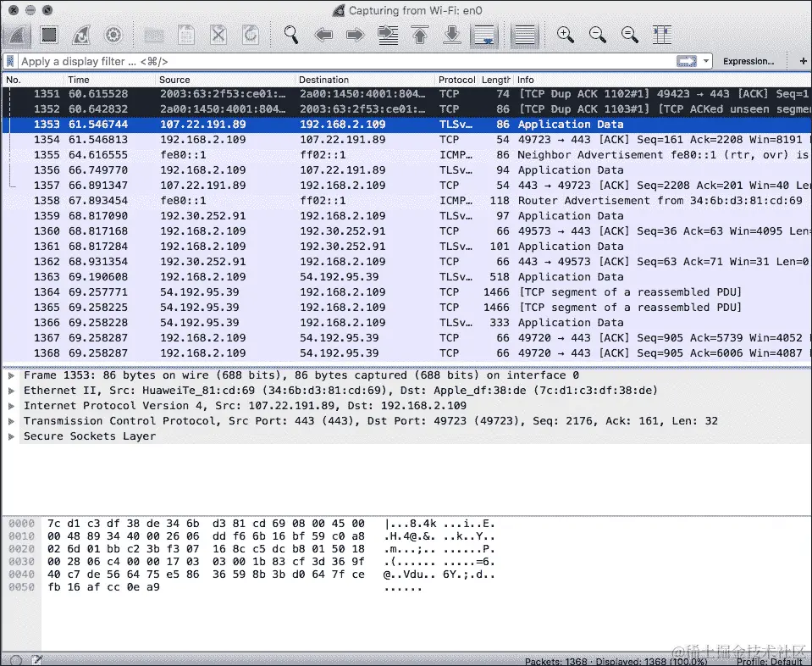Toggle packet list colorization
The height and width of the screenshot is (666, 812).
pos(524,35)
